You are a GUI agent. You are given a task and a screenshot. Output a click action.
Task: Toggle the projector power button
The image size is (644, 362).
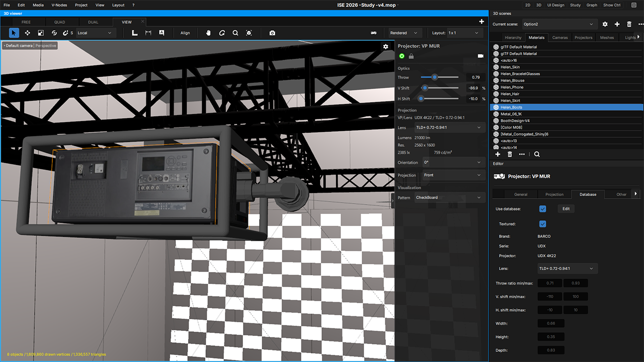401,56
